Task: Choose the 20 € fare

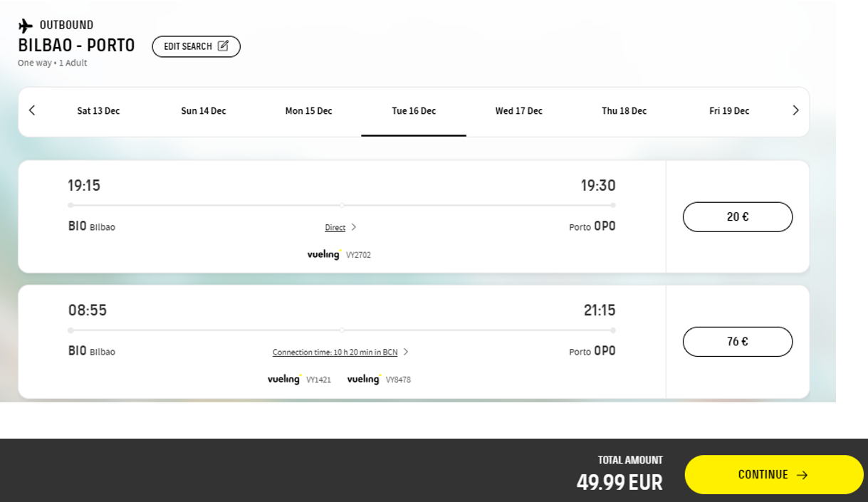Action: tap(738, 217)
